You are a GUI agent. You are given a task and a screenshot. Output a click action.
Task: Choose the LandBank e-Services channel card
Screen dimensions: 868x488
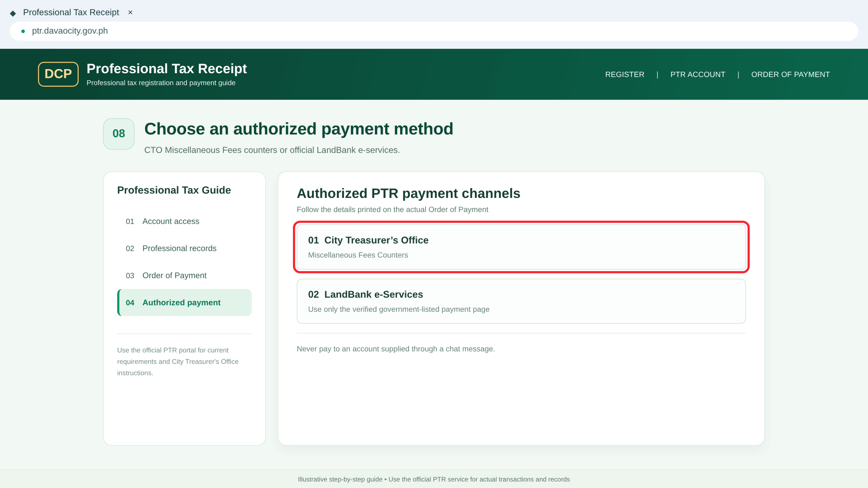click(521, 301)
